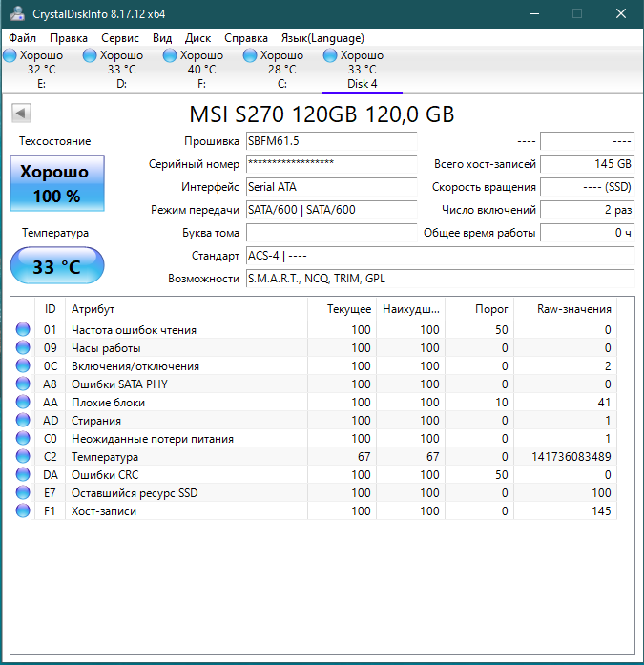
Task: Click the empty Буква тома field
Action: click(331, 233)
